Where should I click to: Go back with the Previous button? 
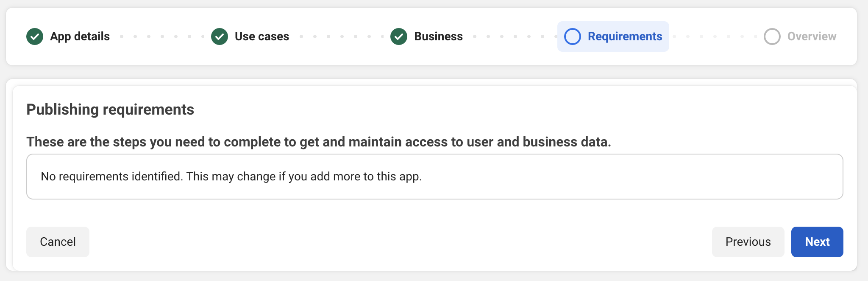tap(748, 242)
